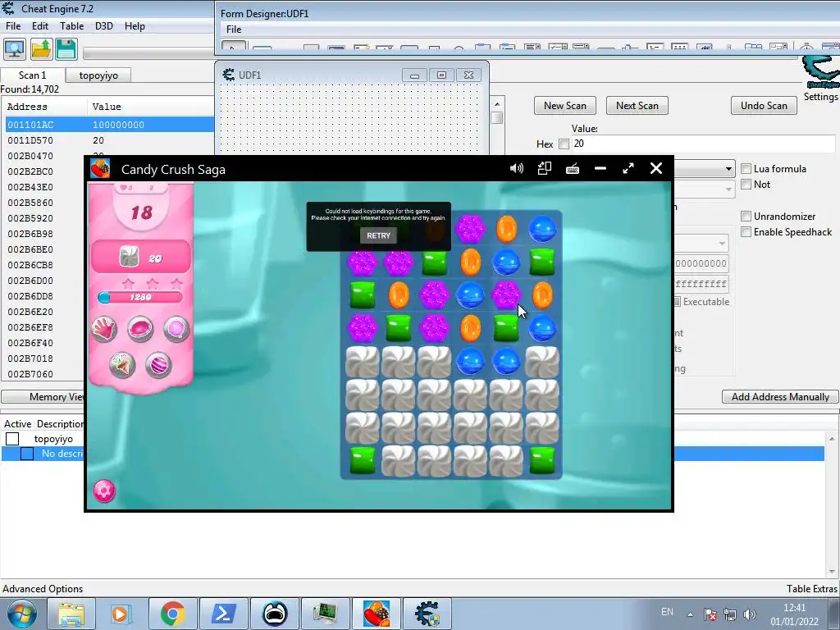The height and width of the screenshot is (630, 840).
Task: Click the Select process monitor icon
Action: pos(15,49)
